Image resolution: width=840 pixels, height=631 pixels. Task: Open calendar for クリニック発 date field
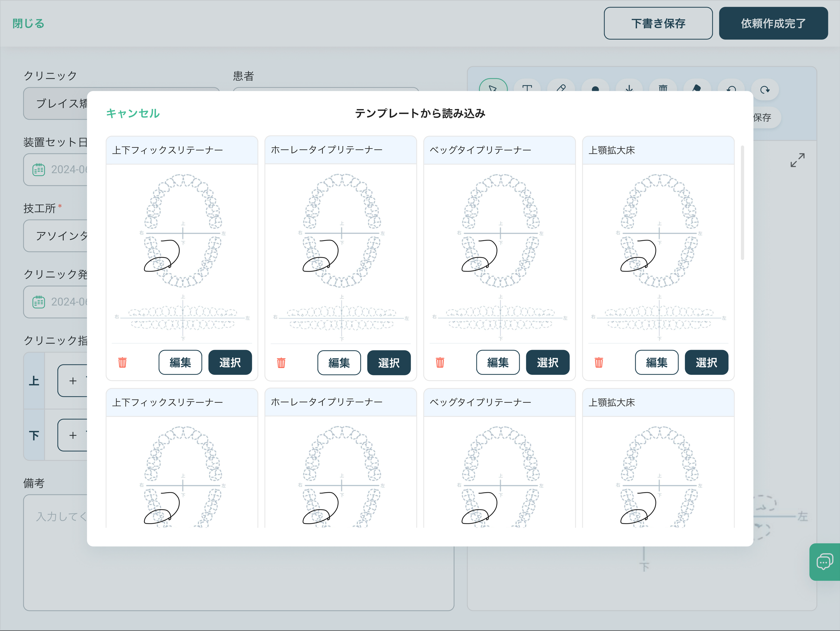39,302
